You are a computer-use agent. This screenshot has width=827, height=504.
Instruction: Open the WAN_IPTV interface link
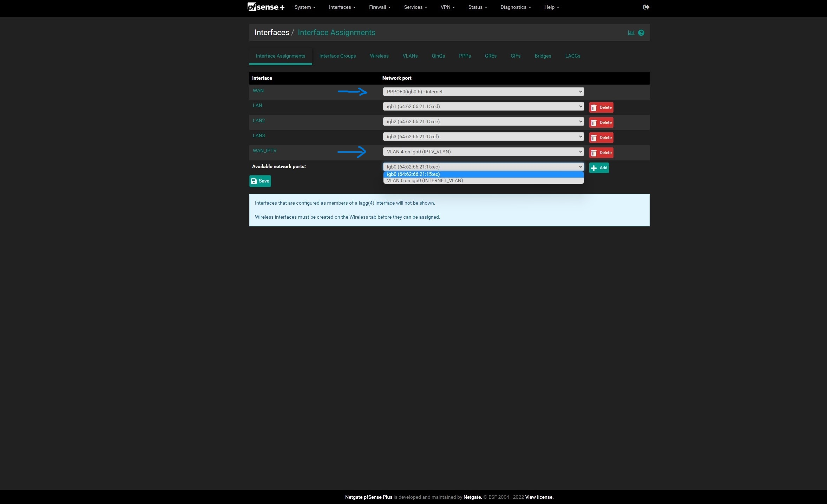(264, 151)
